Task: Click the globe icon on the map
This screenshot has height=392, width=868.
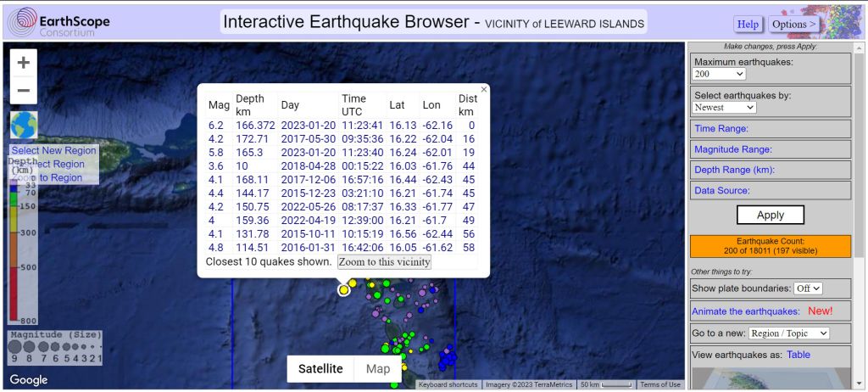Action: 24,126
